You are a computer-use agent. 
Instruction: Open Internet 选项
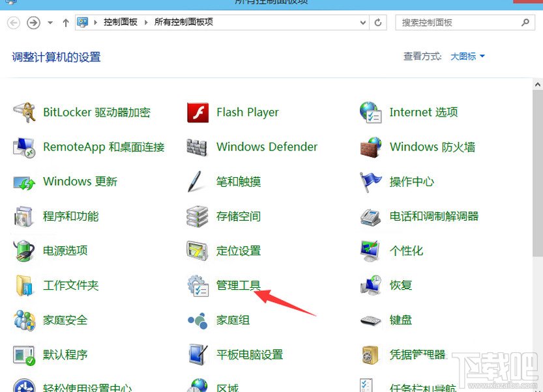(424, 112)
